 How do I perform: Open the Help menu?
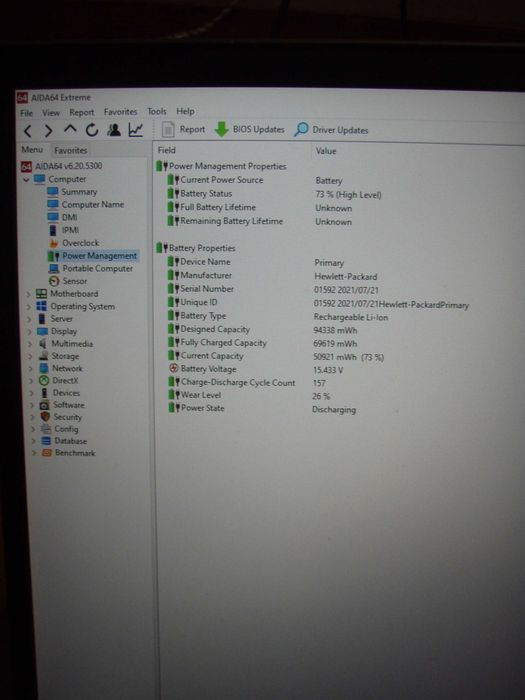(185, 111)
